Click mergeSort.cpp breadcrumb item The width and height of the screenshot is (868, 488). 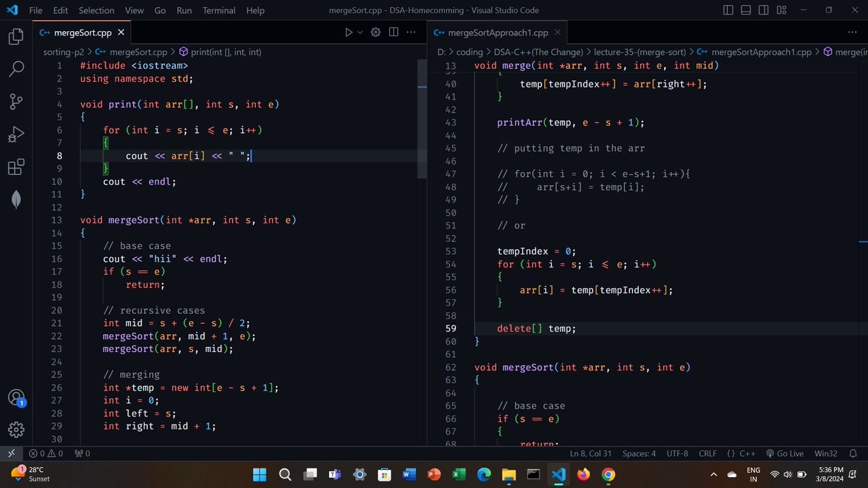[x=132, y=52]
